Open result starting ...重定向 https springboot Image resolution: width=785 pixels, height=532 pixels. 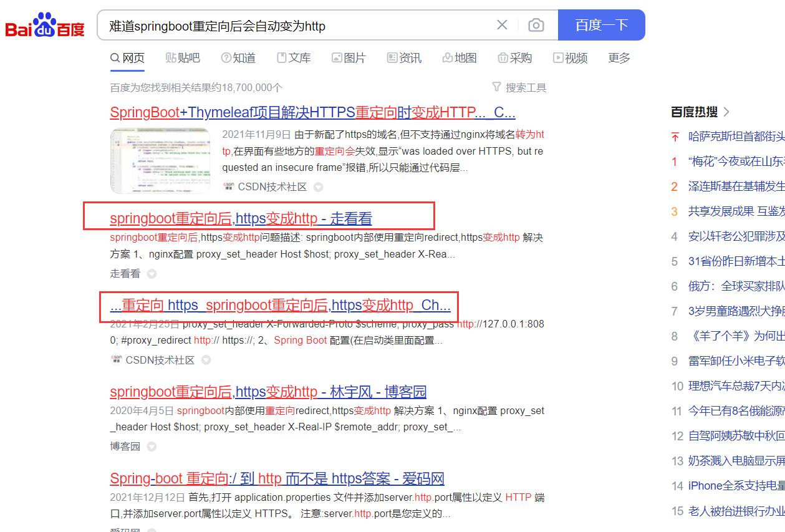[x=280, y=305]
